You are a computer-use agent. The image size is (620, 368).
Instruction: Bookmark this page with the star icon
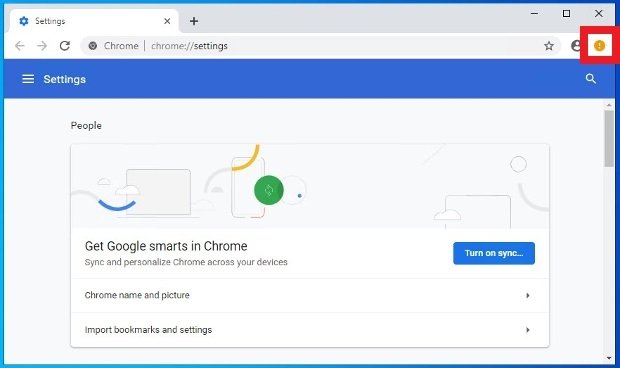(548, 46)
